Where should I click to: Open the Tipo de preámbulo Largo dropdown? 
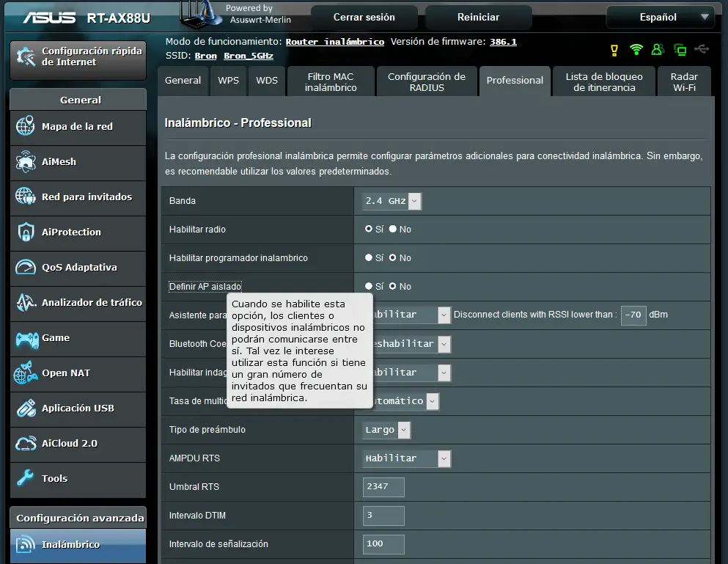[386, 430]
